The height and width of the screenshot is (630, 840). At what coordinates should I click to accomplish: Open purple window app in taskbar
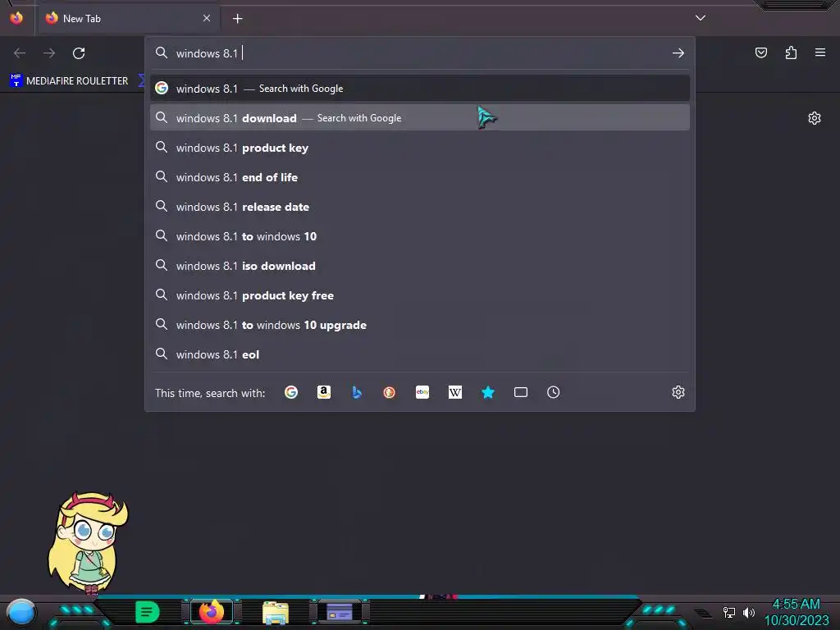click(x=340, y=612)
